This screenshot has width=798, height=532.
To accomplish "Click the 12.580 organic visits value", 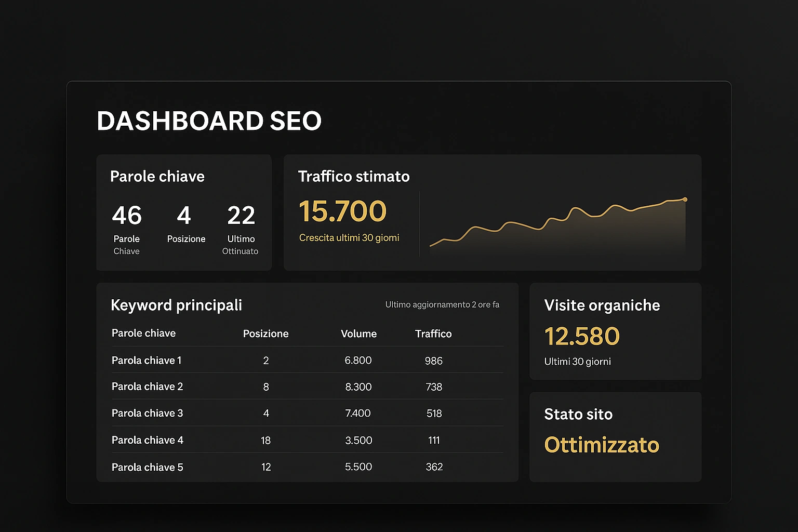I will click(x=581, y=336).
